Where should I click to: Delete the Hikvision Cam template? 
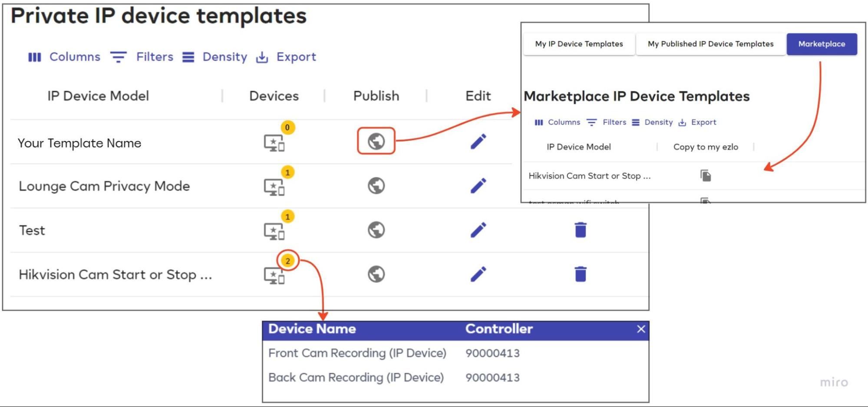pos(580,274)
